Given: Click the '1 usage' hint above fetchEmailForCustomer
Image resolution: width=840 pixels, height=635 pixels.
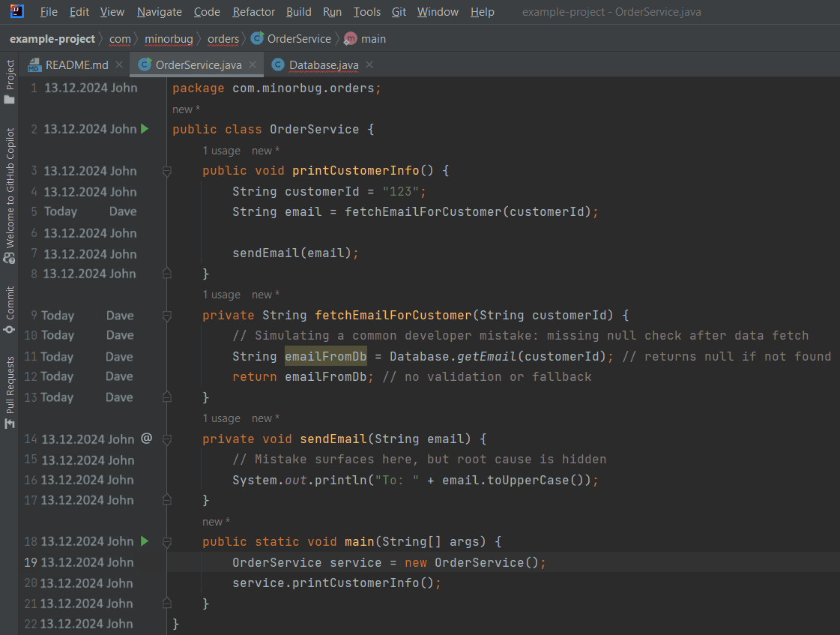Looking at the screenshot, I should [221, 295].
